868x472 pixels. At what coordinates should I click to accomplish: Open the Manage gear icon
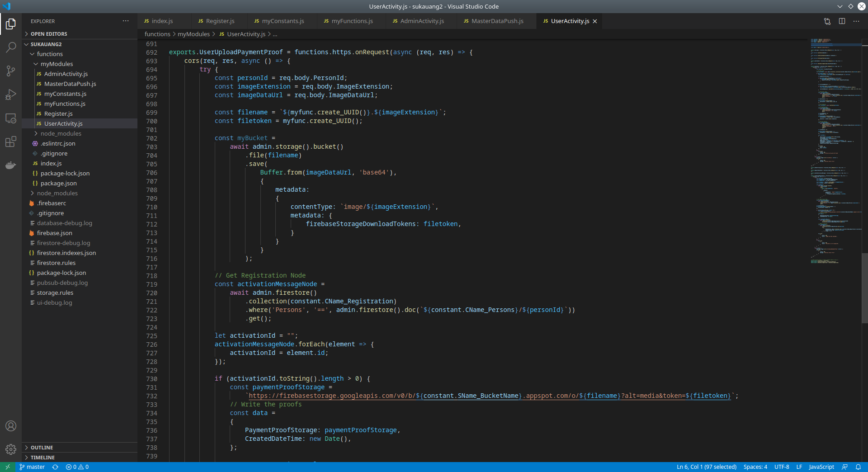[x=11, y=449]
